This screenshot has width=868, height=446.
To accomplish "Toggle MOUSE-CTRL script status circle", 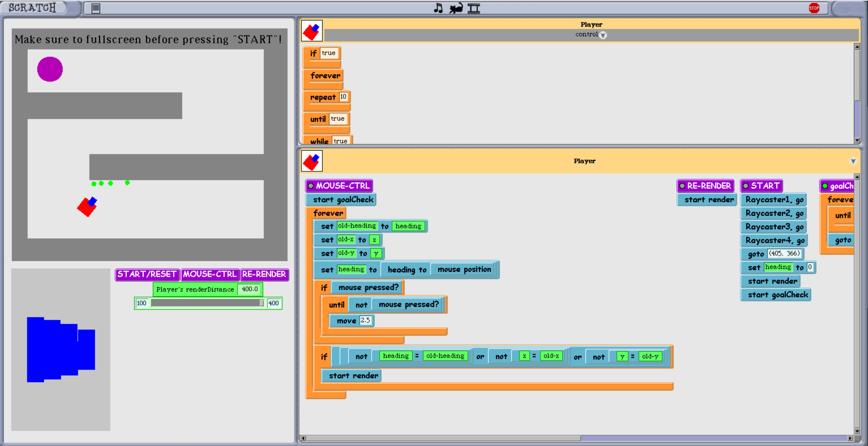I will 311,186.
